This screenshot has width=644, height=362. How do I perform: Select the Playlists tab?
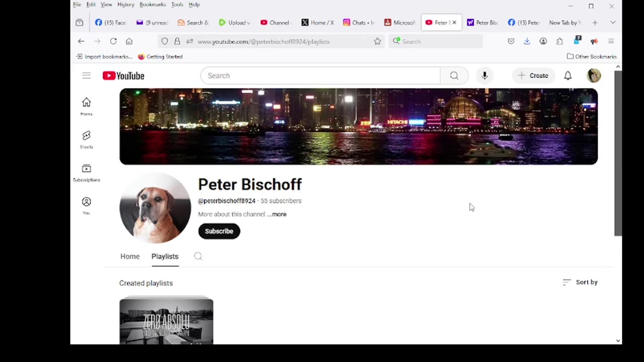(x=165, y=256)
